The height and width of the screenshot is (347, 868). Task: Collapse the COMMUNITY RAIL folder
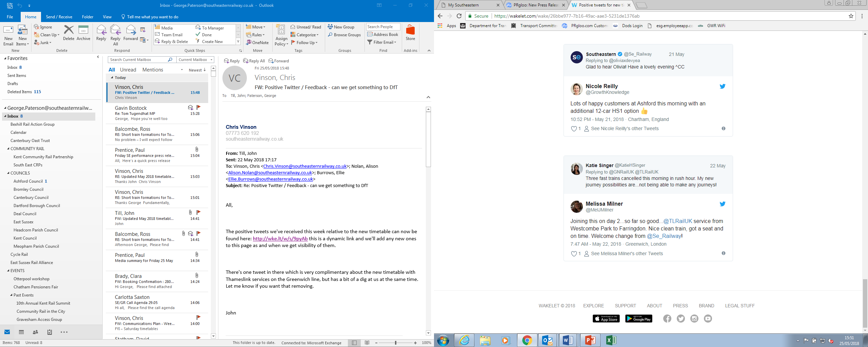8,149
